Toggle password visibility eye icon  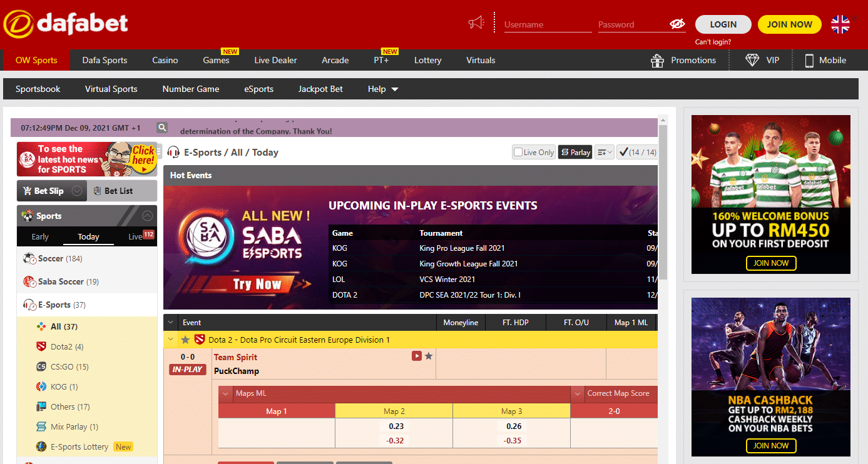point(677,24)
